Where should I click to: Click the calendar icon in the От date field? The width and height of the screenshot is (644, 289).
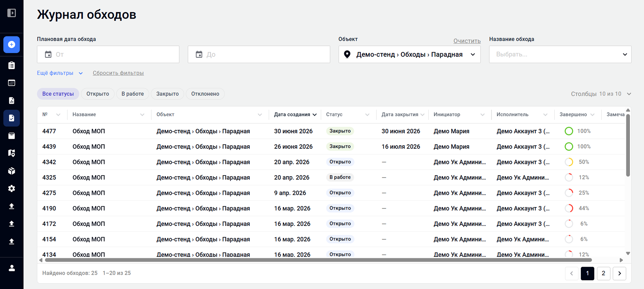pyautogui.click(x=48, y=54)
